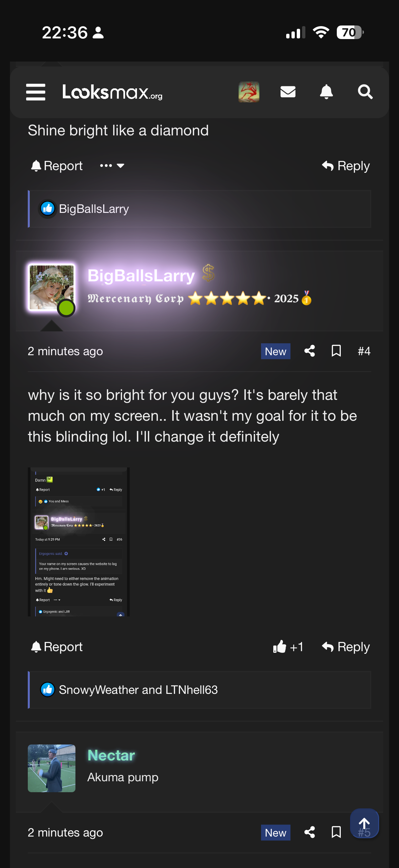View Nectar's profile avatar
Viewport: 399px width, 868px height.
tap(52, 768)
